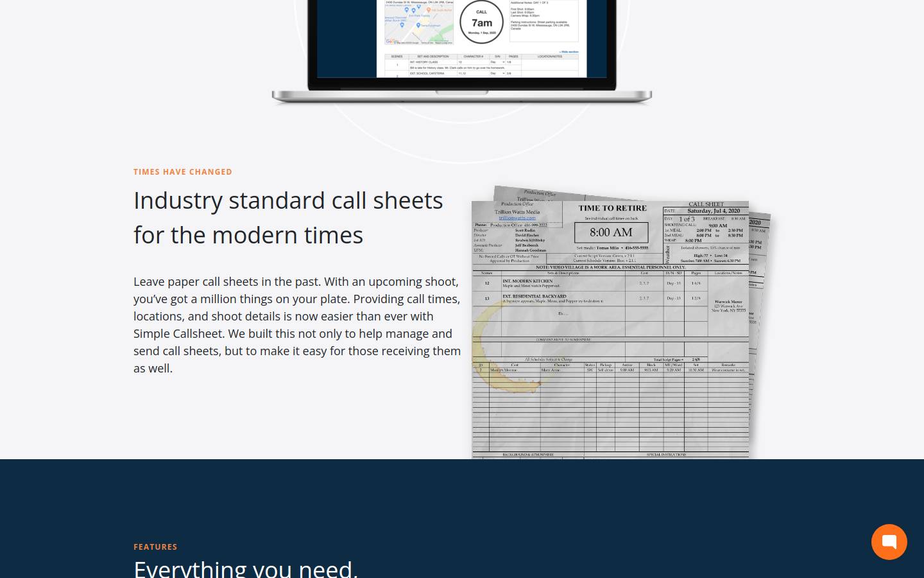Click the paper call sheet image
The height and width of the screenshot is (578, 924).
(621, 322)
